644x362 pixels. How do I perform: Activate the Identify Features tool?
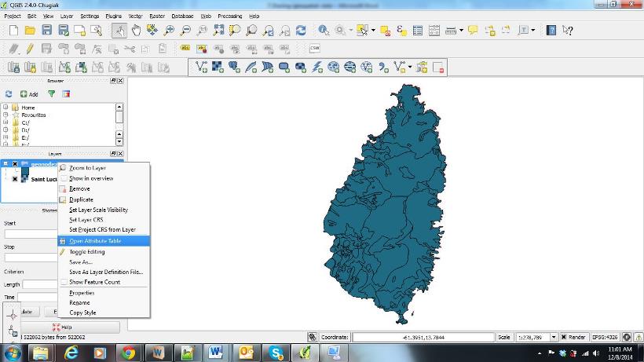(x=324, y=31)
